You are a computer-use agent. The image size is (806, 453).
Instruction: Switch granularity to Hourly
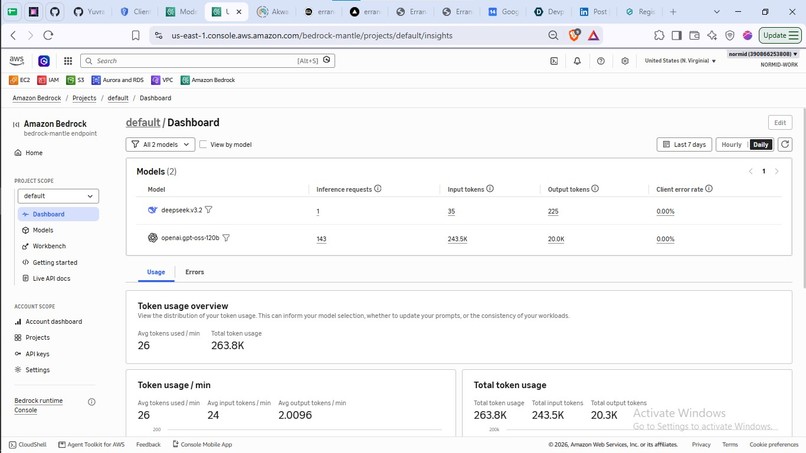(731, 144)
